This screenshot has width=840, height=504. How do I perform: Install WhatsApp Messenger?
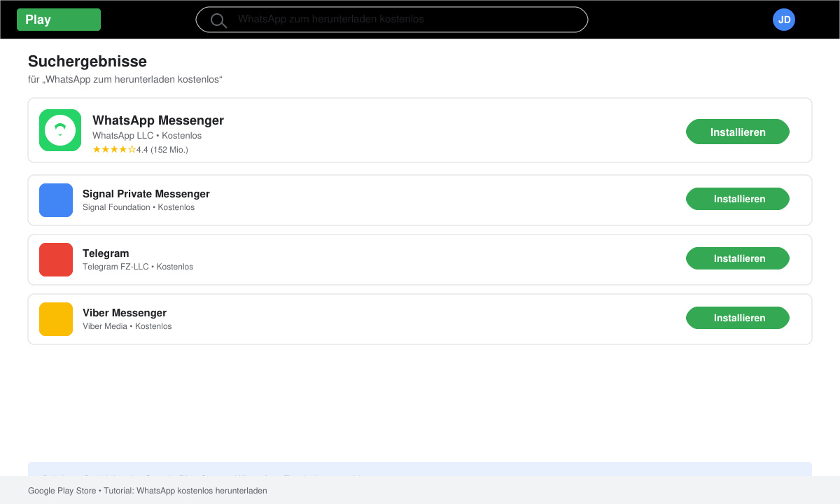[738, 132]
